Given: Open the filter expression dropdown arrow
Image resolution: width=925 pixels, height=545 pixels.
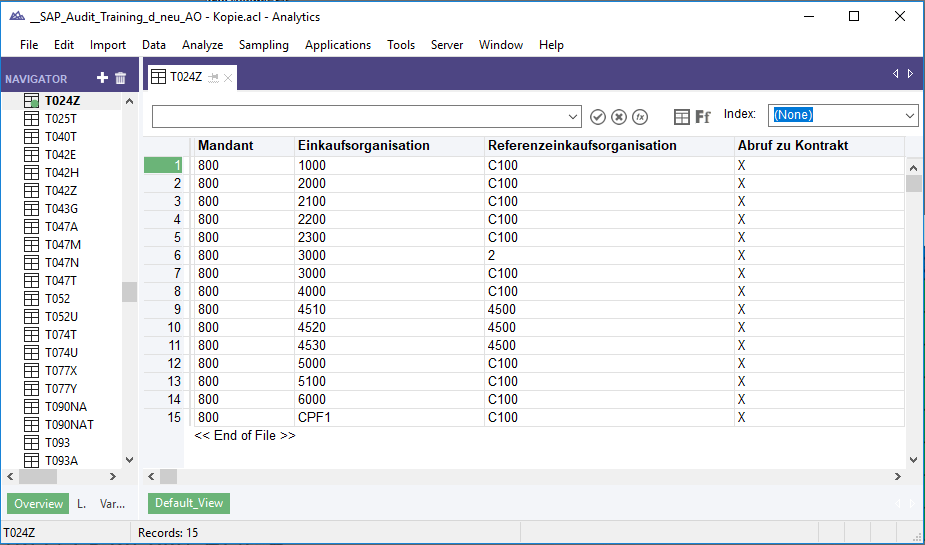Looking at the screenshot, I should (x=572, y=117).
